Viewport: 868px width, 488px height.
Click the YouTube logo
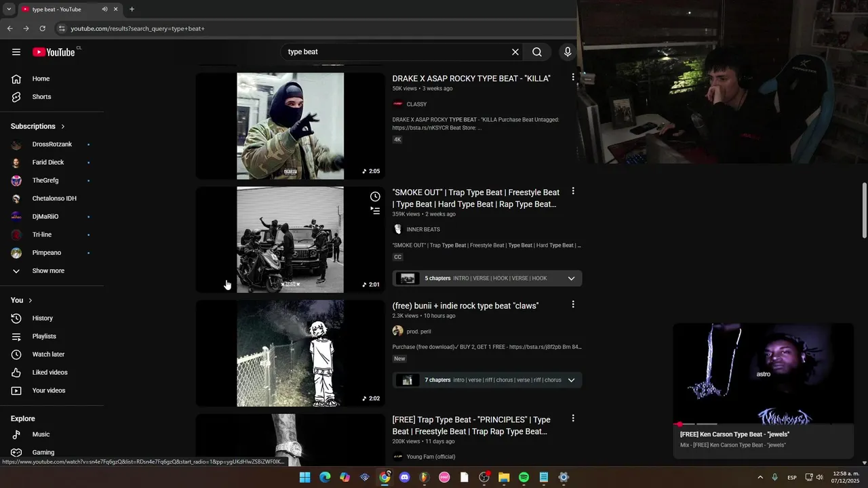[x=54, y=52]
